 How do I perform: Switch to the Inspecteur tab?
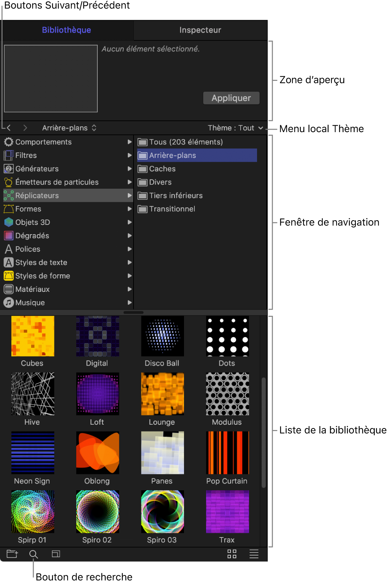click(200, 30)
